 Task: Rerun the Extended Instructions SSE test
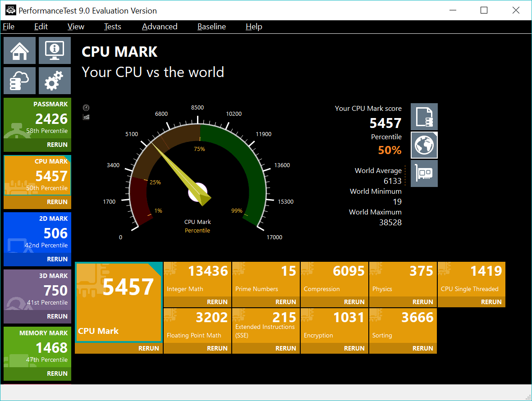[266, 348]
